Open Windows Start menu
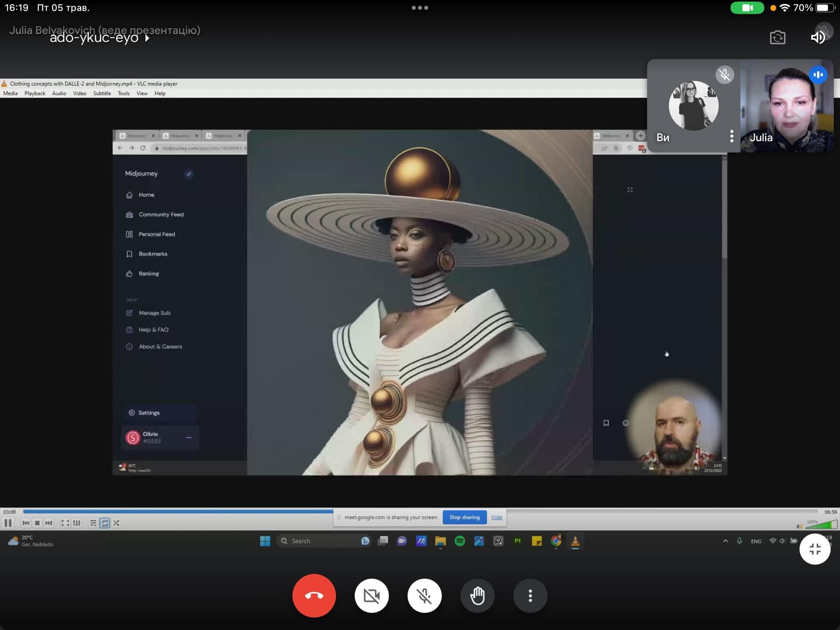This screenshot has height=630, width=840. [265, 541]
